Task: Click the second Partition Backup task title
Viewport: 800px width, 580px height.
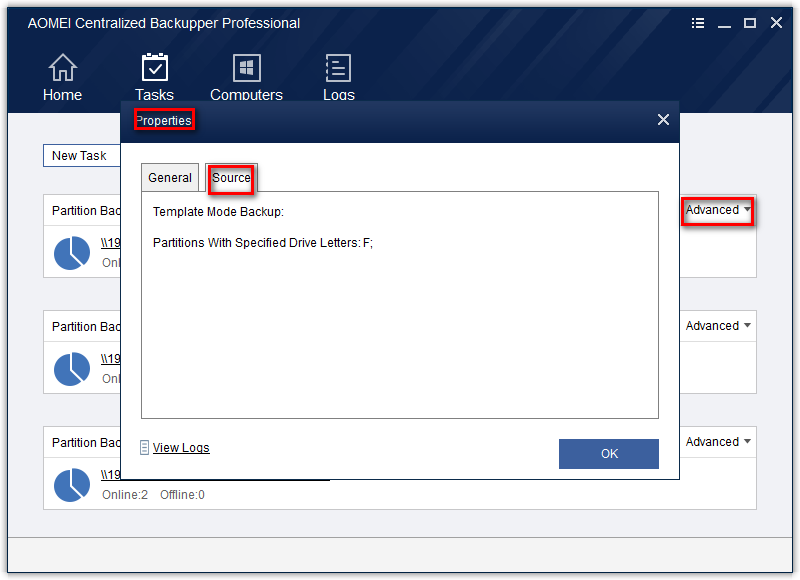Action: pyautogui.click(x=86, y=326)
